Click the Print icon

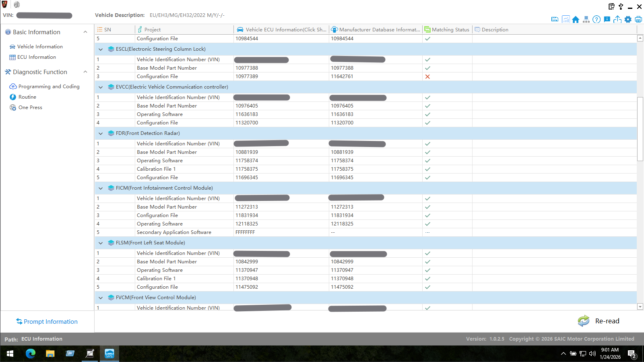point(638,19)
